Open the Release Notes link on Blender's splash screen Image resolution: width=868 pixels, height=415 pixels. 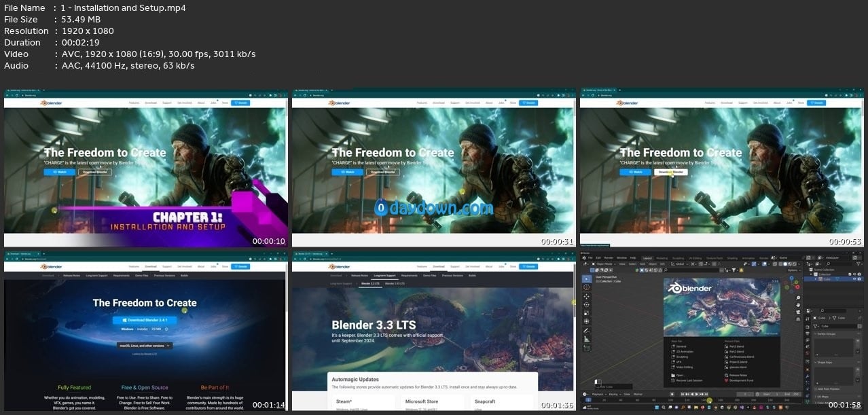click(738, 375)
